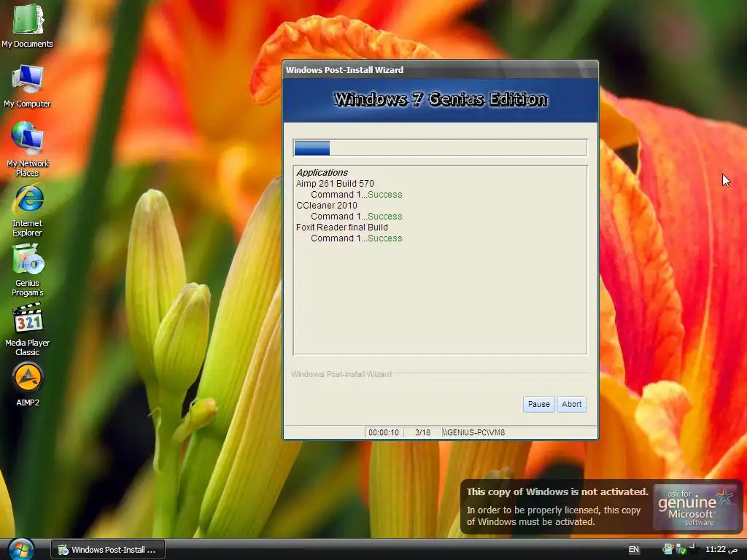
Task: Click the taskbar clock showing 11:22
Action: click(721, 550)
